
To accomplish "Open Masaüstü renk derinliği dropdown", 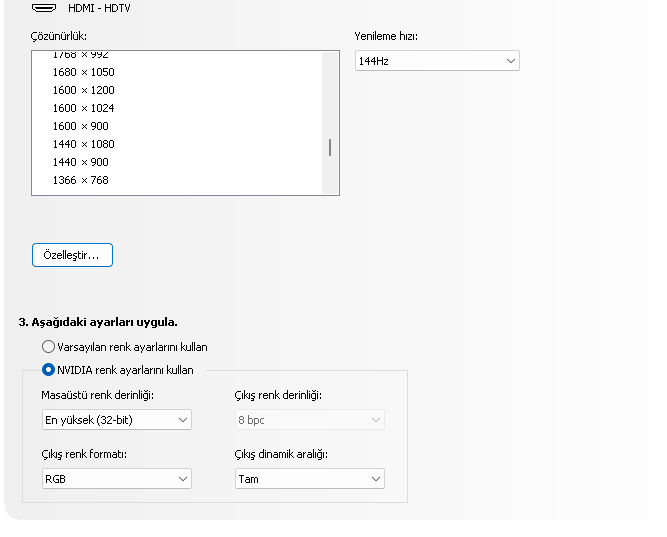I will pyautogui.click(x=116, y=420).
